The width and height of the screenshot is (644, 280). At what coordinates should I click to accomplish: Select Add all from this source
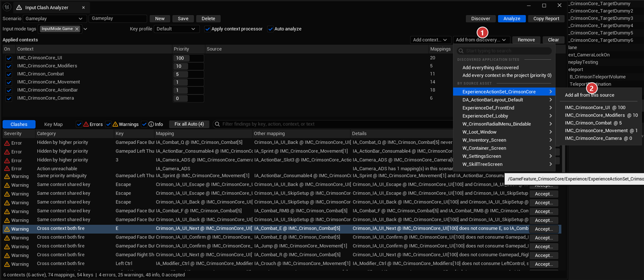click(589, 95)
